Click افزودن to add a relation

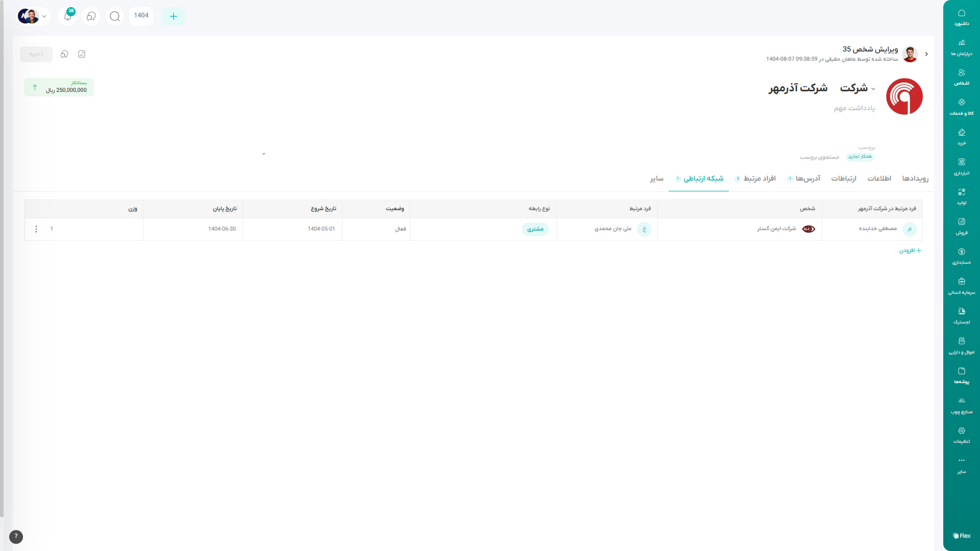point(910,251)
